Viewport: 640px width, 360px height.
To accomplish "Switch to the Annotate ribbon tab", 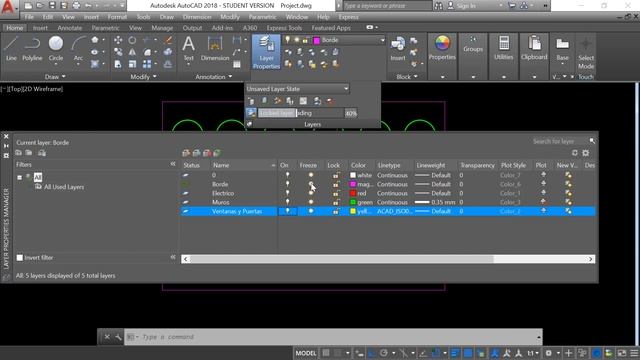I will (x=69, y=28).
